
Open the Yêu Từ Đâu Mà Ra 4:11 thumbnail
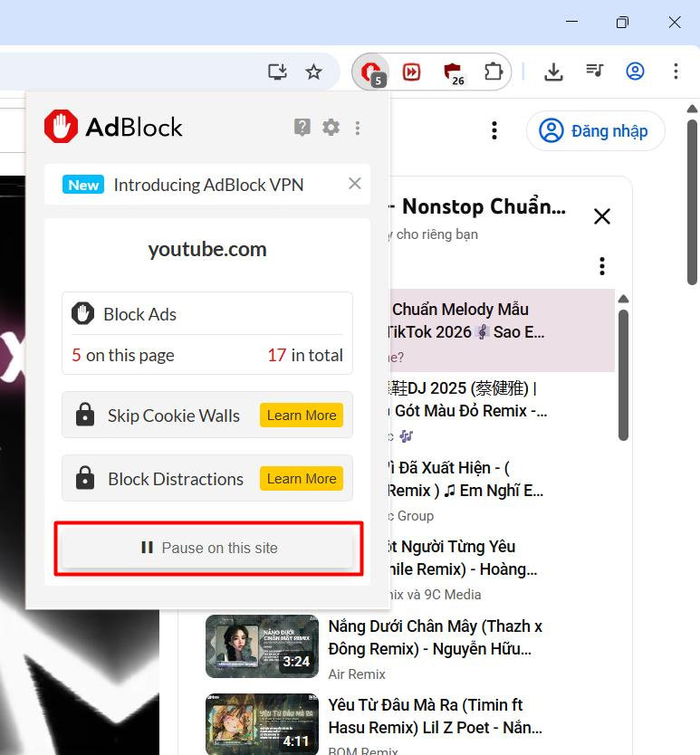tap(262, 724)
